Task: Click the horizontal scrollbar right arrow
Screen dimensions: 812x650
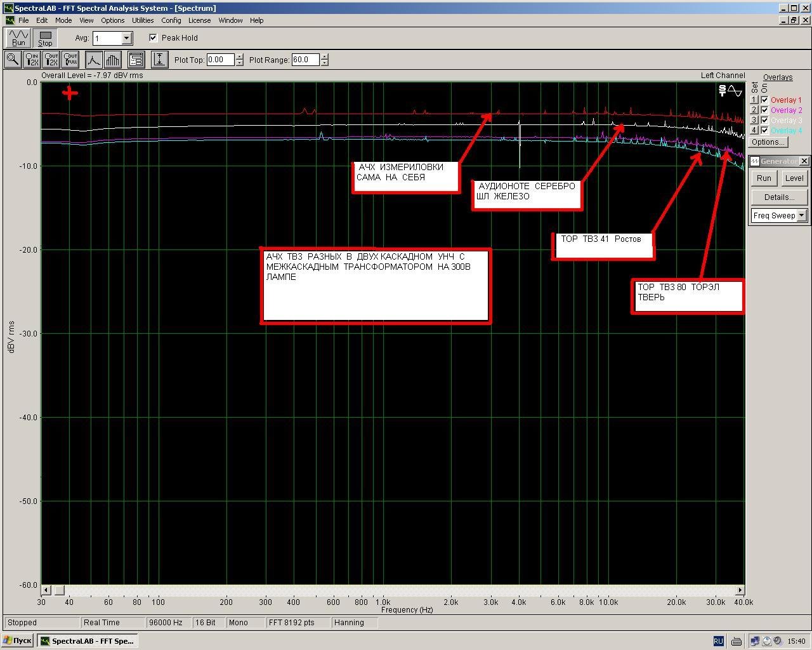Action: click(x=739, y=590)
